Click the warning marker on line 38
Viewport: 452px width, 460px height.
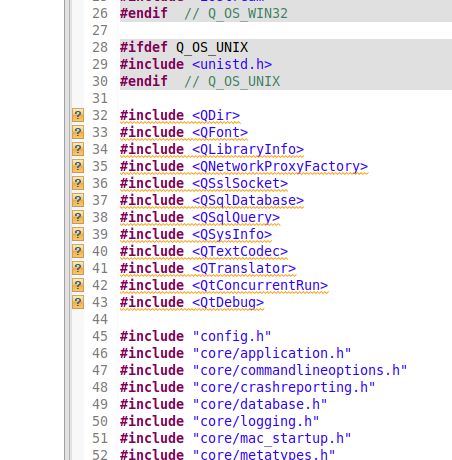click(78, 217)
